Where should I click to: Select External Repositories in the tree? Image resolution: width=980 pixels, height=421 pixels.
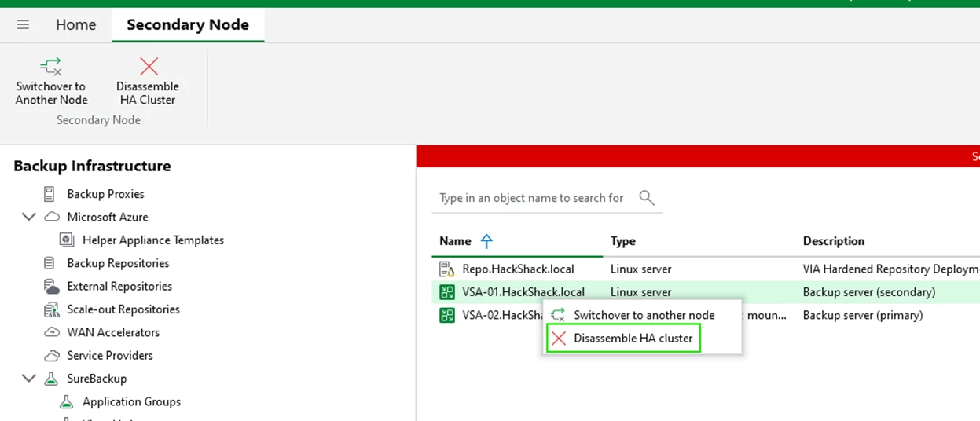[x=119, y=286]
